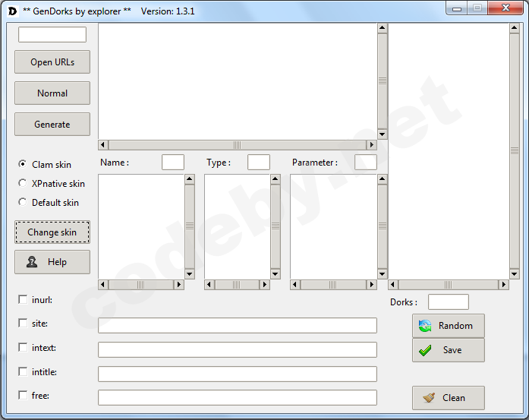The height and width of the screenshot is (420, 529).
Task: Minimize the GenDorks window
Action: click(x=457, y=8)
